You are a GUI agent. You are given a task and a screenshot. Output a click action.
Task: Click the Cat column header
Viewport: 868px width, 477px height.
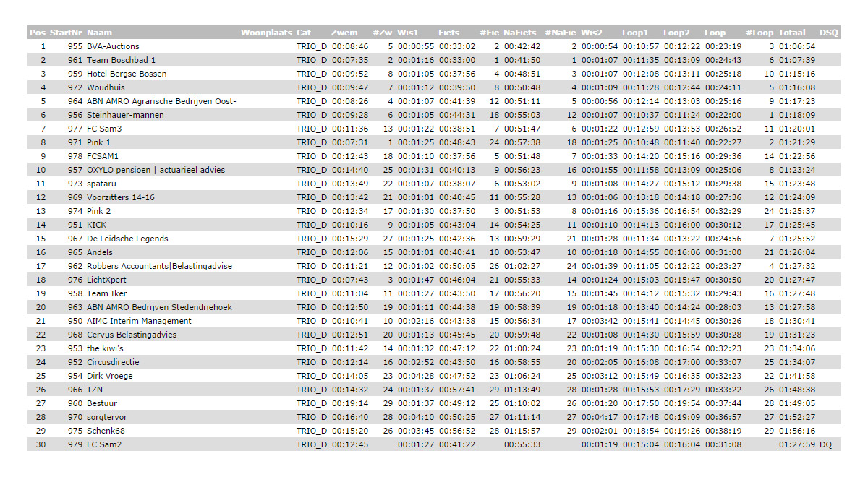304,33
